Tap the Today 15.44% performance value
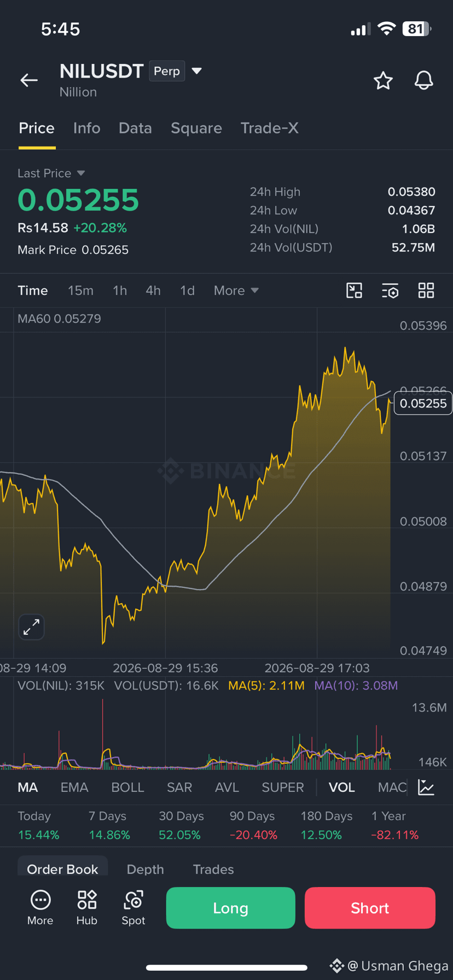This screenshot has height=980, width=453. point(39,835)
